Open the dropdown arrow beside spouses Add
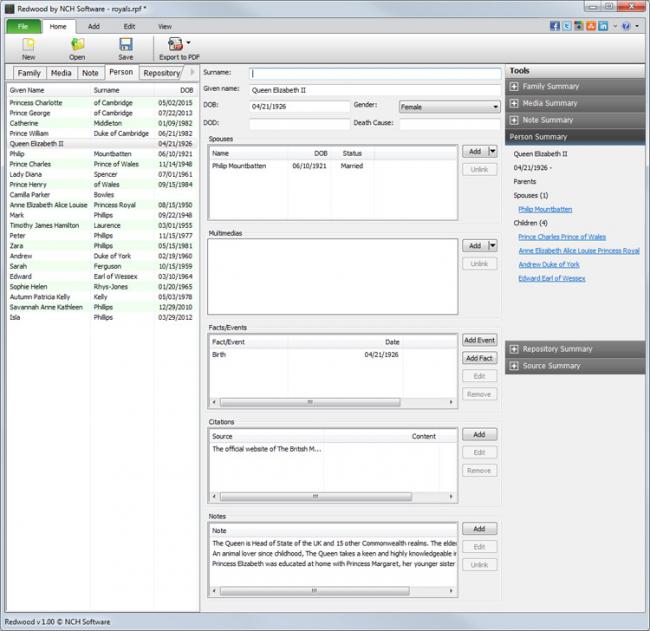The height and width of the screenshot is (631, 650). point(493,152)
